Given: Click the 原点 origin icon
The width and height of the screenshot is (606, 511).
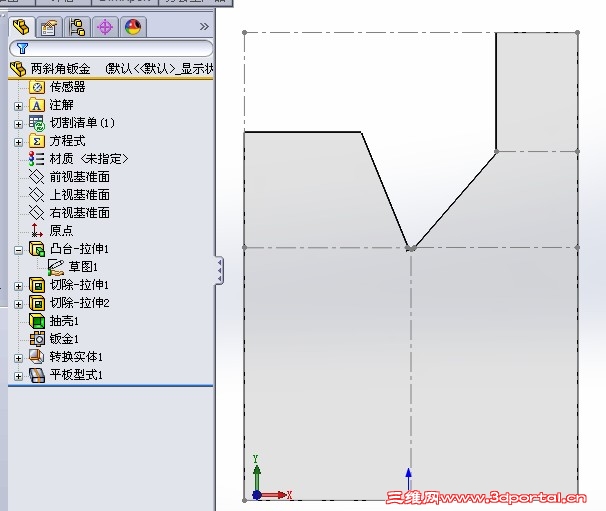Looking at the screenshot, I should (37, 230).
